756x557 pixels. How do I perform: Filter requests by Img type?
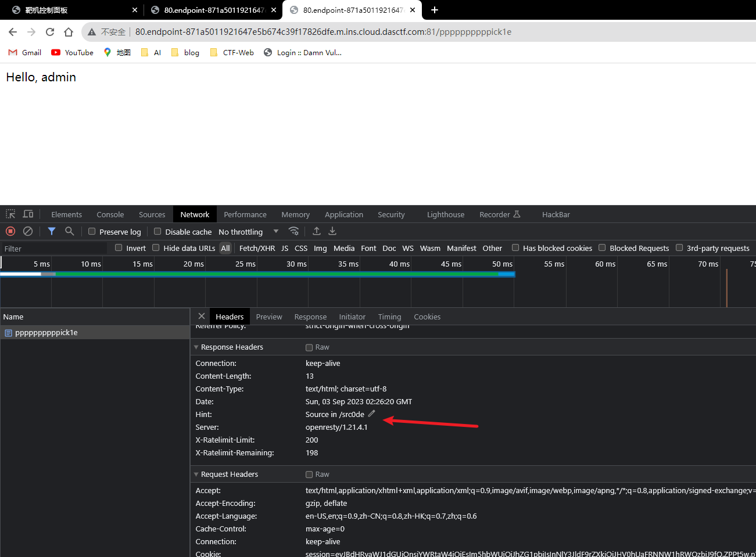tap(320, 248)
